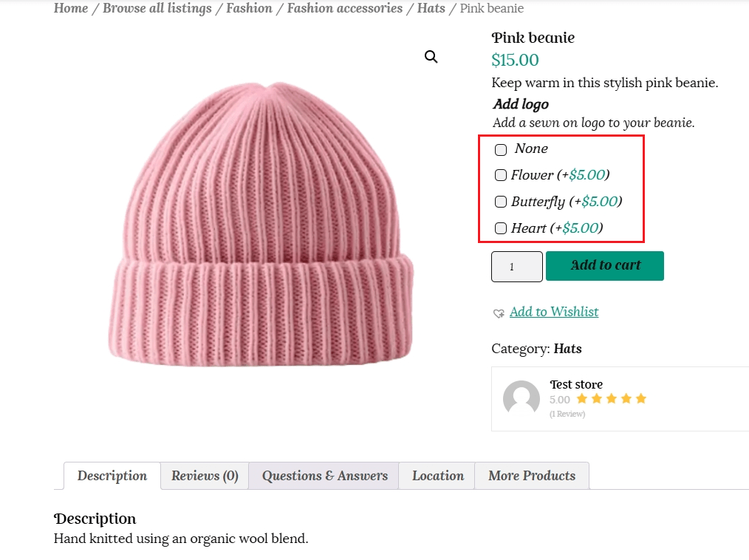Screen dimensions: 749x560
Task: Switch to the Reviews (0) tab
Action: (205, 476)
